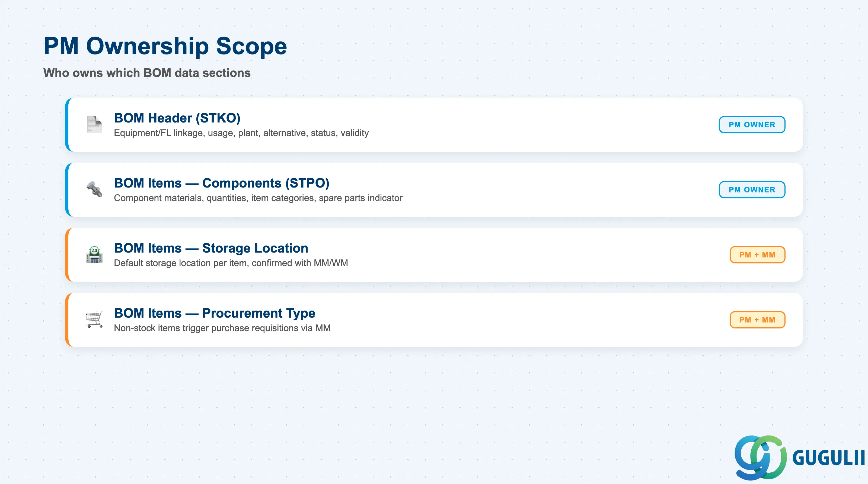Click the shopping cart icon beside Procurement Type
The image size is (868, 484).
(94, 319)
